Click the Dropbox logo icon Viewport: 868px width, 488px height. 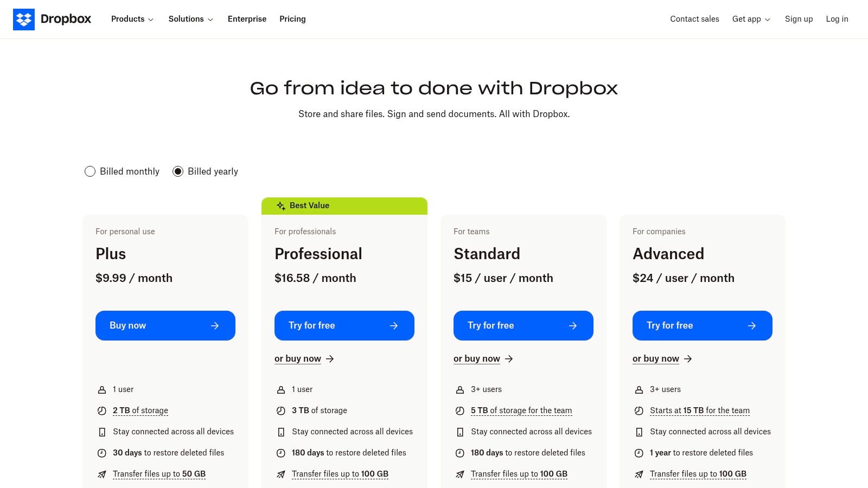click(x=24, y=19)
